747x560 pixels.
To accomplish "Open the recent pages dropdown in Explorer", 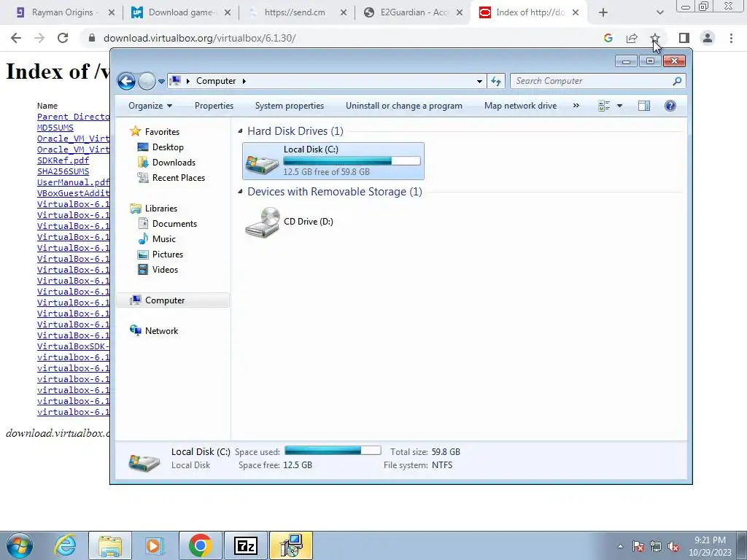I will 161,82.
